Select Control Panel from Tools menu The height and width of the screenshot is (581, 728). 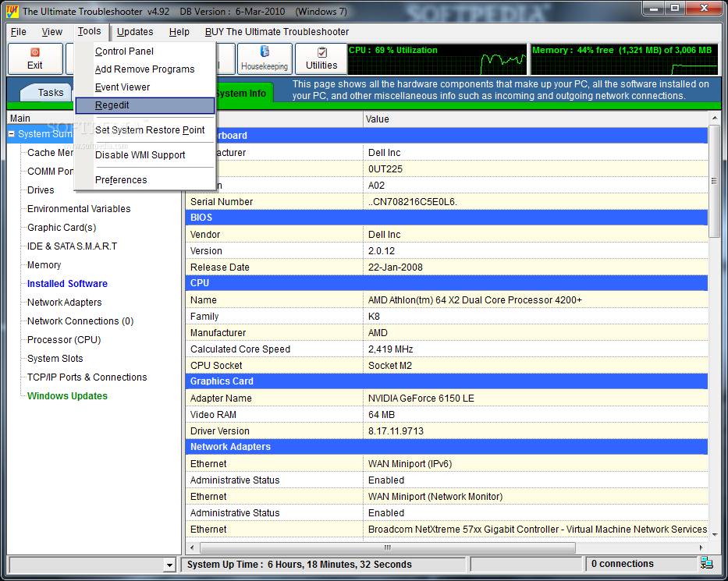[145, 51]
